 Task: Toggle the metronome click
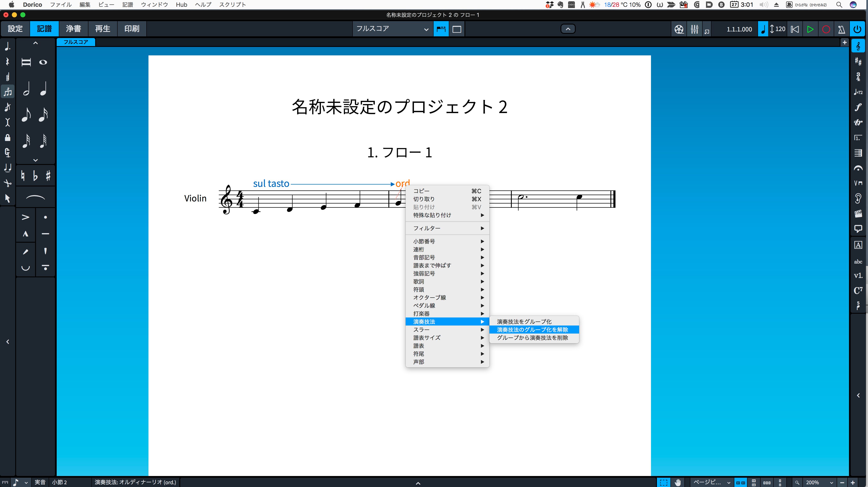841,29
